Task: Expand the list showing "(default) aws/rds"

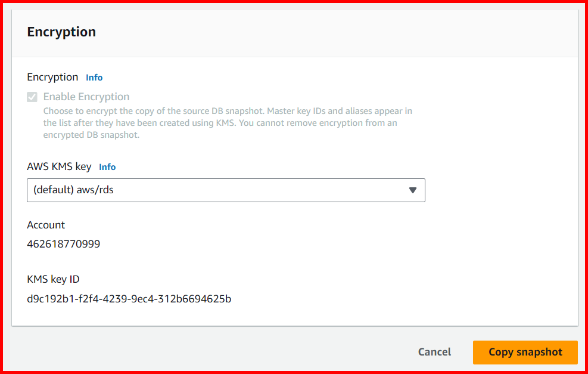Action: point(226,190)
